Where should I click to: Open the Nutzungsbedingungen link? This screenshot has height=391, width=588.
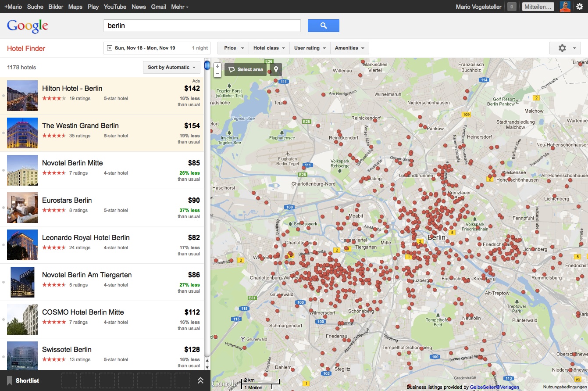[565, 387]
